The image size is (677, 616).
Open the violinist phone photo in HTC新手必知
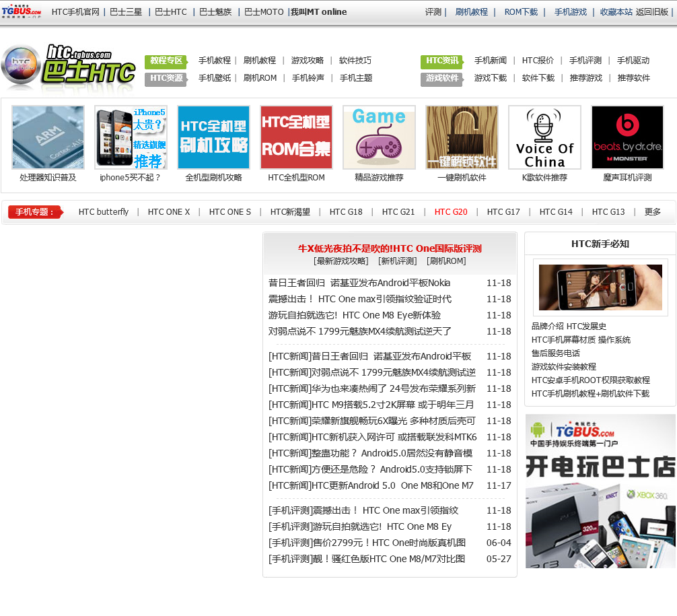pyautogui.click(x=600, y=287)
